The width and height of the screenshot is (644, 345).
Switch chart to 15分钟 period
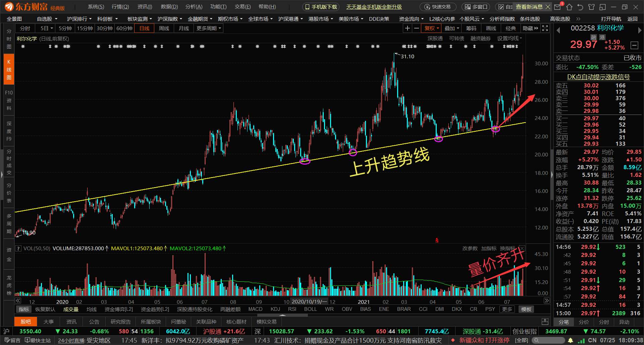[x=85, y=28]
